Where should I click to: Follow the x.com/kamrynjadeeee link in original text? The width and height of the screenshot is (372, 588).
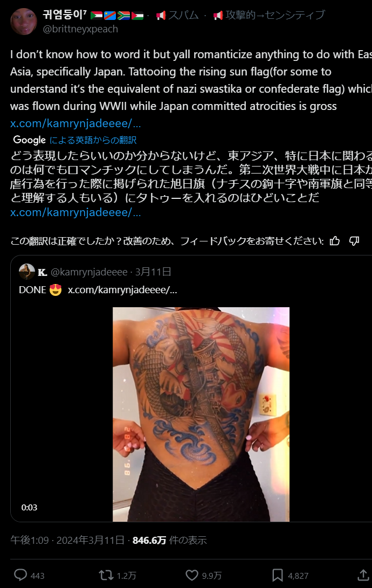click(75, 123)
